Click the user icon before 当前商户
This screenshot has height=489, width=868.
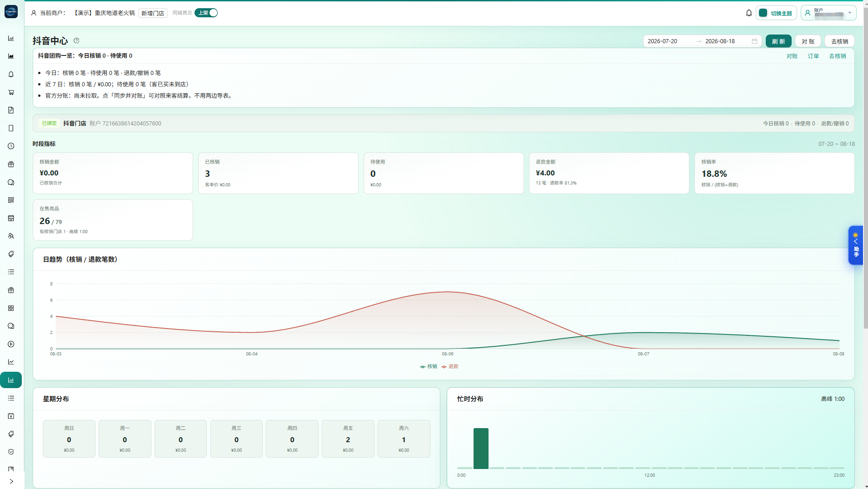pyautogui.click(x=34, y=13)
